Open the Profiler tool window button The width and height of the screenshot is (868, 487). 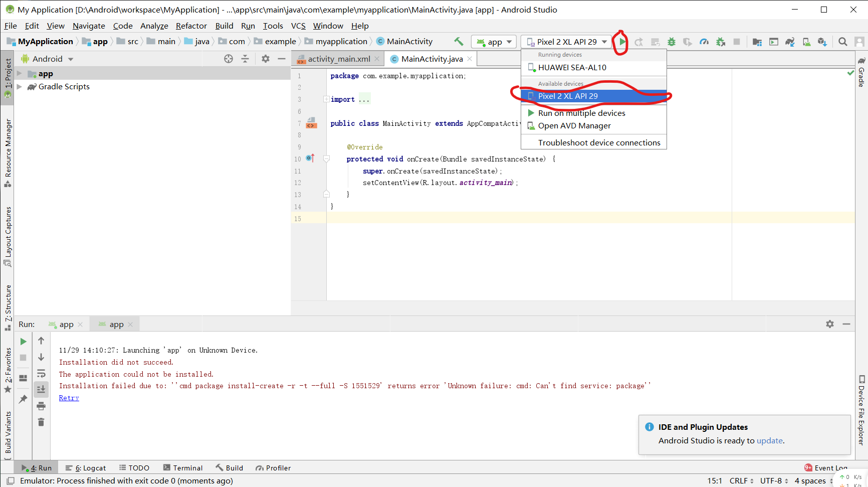[x=273, y=468]
